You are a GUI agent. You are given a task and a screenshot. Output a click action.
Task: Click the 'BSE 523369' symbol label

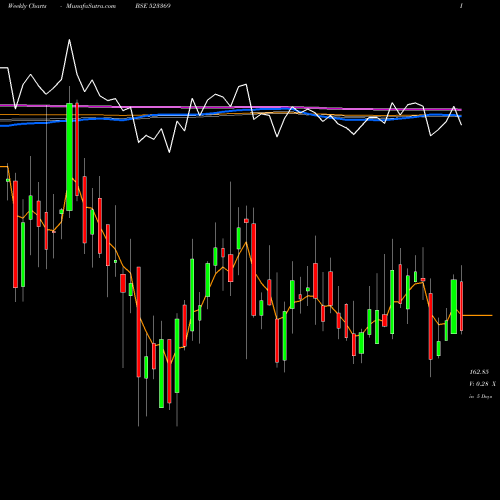click(153, 6)
